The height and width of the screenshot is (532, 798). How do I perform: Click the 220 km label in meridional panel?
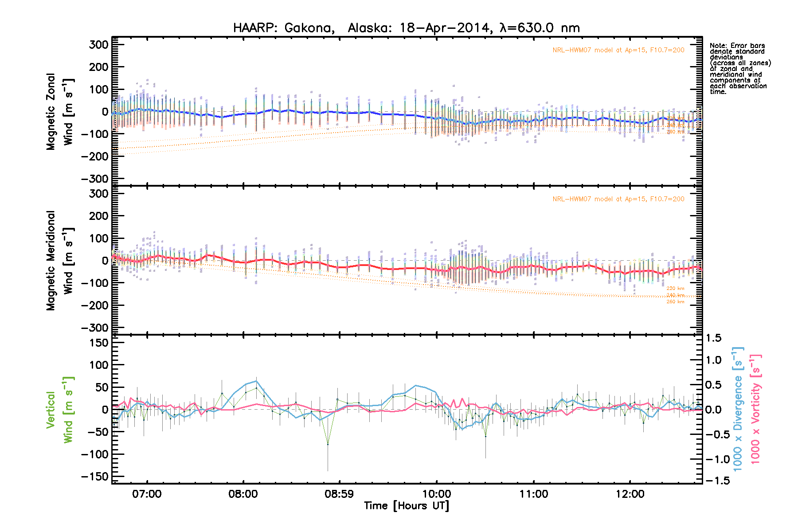coord(675,289)
